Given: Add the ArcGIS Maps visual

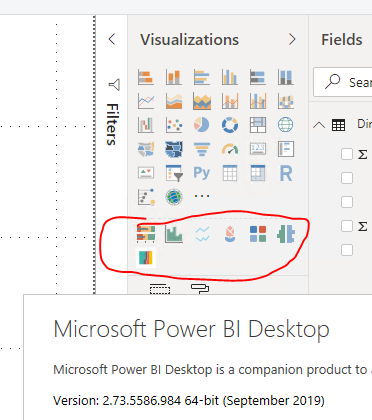Looking at the screenshot, I should (x=174, y=197).
